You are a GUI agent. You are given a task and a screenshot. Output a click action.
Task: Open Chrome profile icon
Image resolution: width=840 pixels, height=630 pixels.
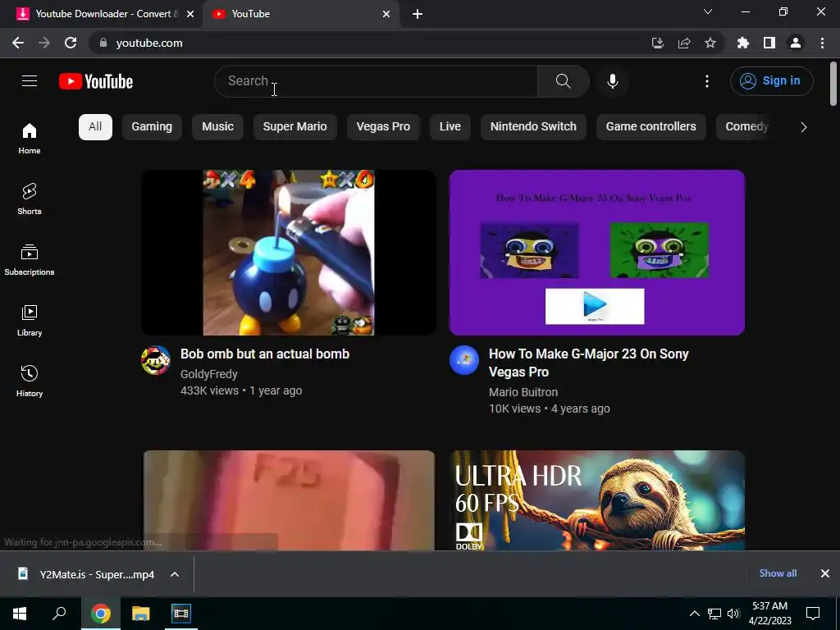click(796, 43)
